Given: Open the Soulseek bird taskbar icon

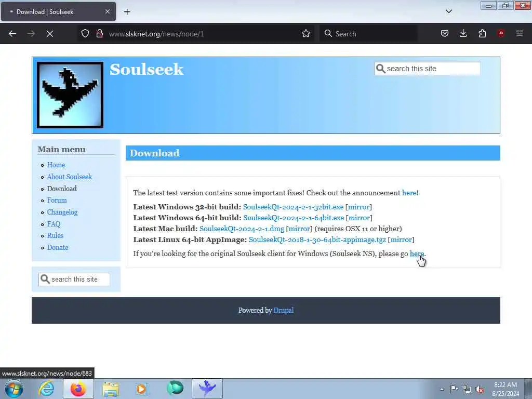Looking at the screenshot, I should point(207,389).
